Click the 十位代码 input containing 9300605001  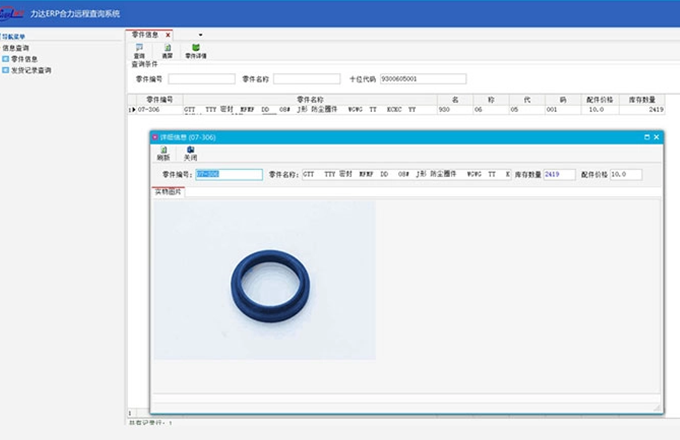click(423, 79)
